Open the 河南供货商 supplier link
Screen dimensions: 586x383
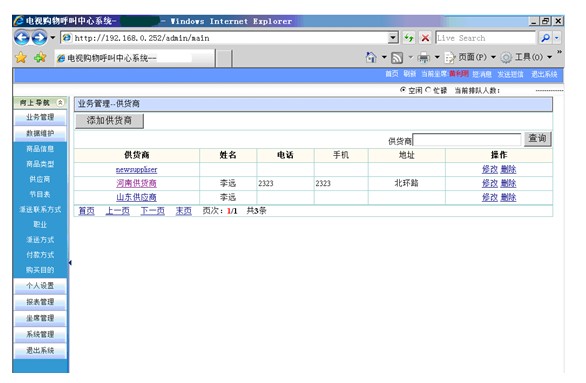tap(136, 183)
